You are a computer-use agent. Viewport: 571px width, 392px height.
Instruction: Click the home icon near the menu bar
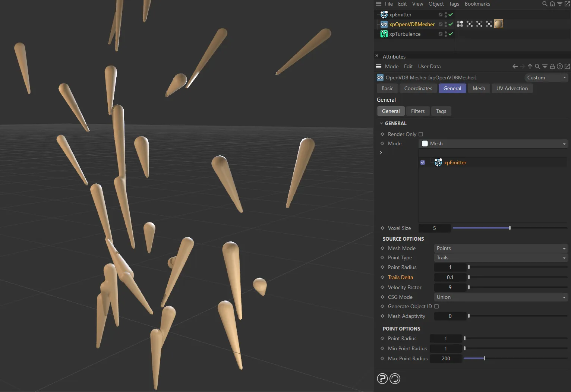(x=552, y=4)
